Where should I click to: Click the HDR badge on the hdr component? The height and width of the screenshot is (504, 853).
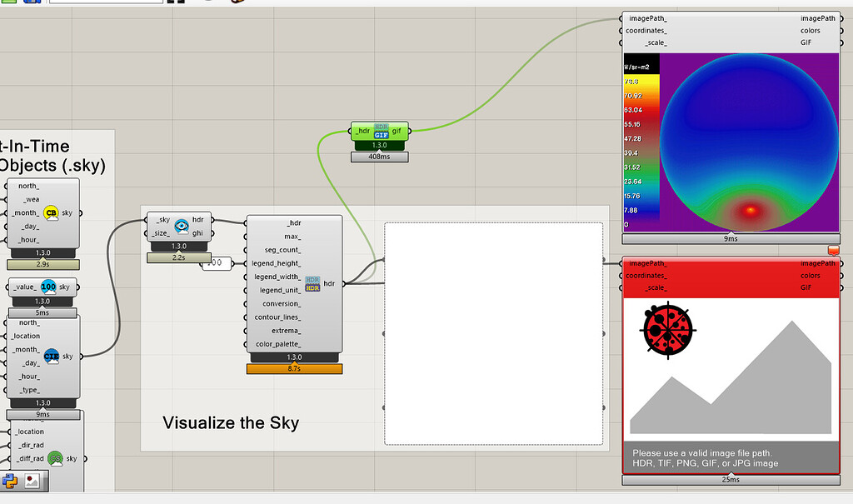pyautogui.click(x=312, y=283)
